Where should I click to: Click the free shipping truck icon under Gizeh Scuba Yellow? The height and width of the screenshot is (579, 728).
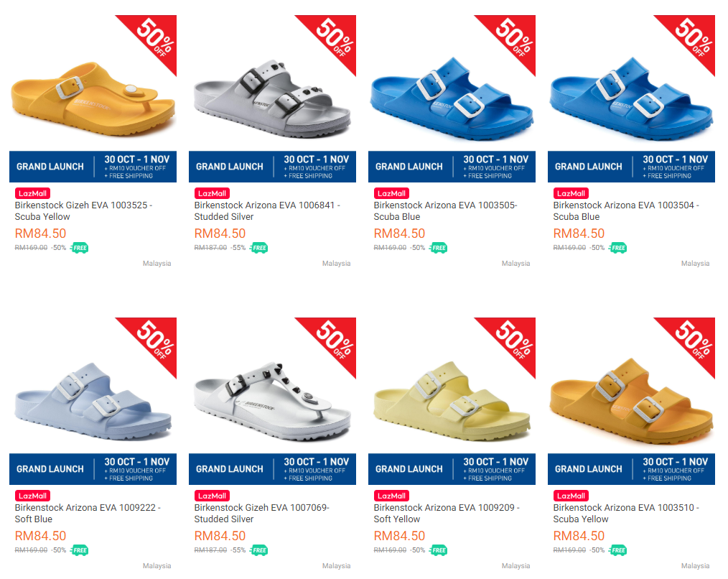[80, 248]
